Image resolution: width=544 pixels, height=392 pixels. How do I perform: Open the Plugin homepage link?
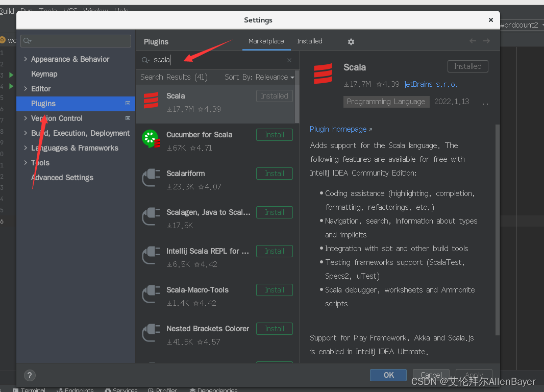(x=341, y=129)
